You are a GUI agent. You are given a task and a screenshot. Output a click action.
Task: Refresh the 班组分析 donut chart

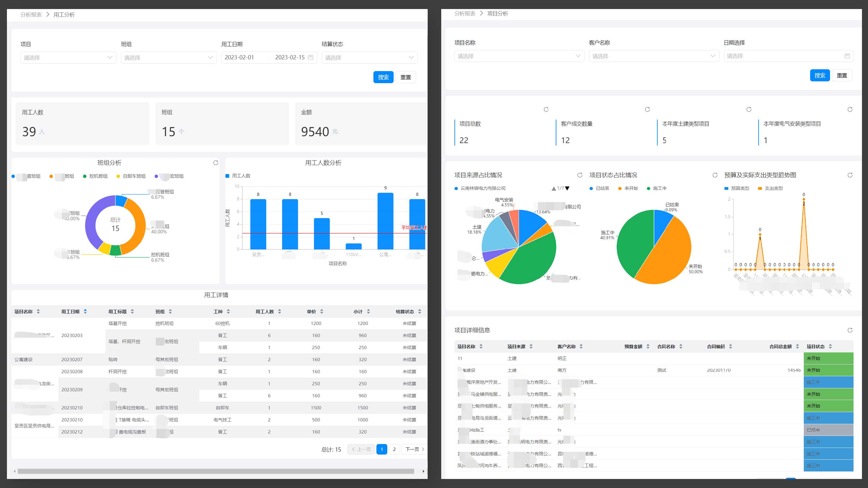[x=216, y=163]
